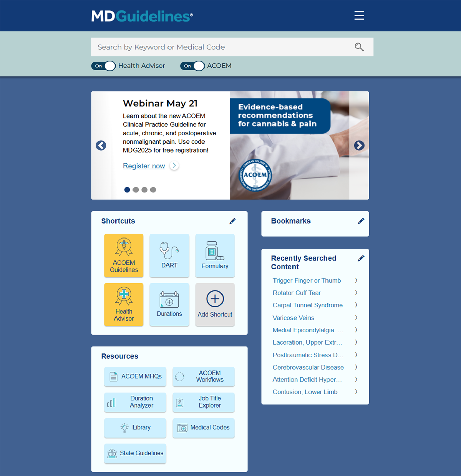Screen dimensions: 461x476
Task: Select the second carousel dot indicator
Action: pyautogui.click(x=136, y=189)
